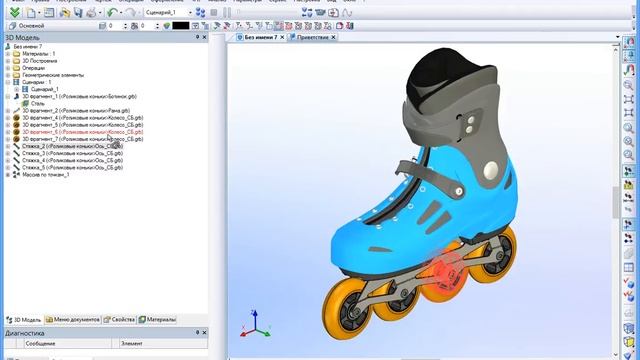Image resolution: width=640 pixels, height=360 pixels.
Task: Open the Материалы tab
Action: tap(157, 320)
